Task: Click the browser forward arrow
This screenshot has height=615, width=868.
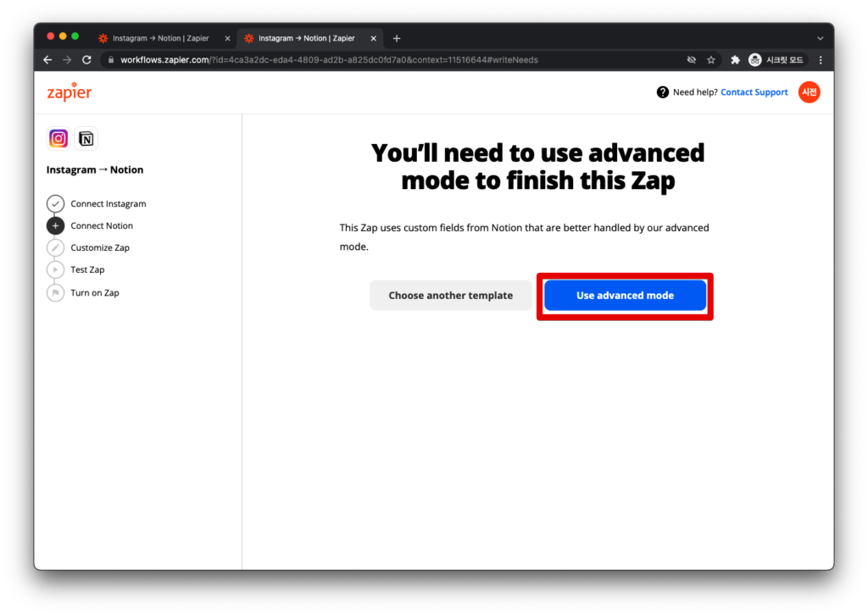Action: (x=67, y=60)
